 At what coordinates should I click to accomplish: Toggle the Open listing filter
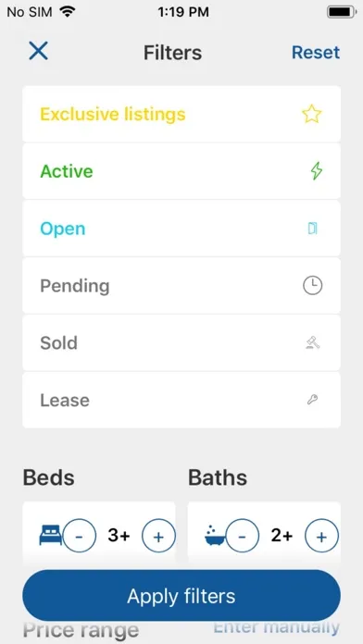tap(181, 229)
